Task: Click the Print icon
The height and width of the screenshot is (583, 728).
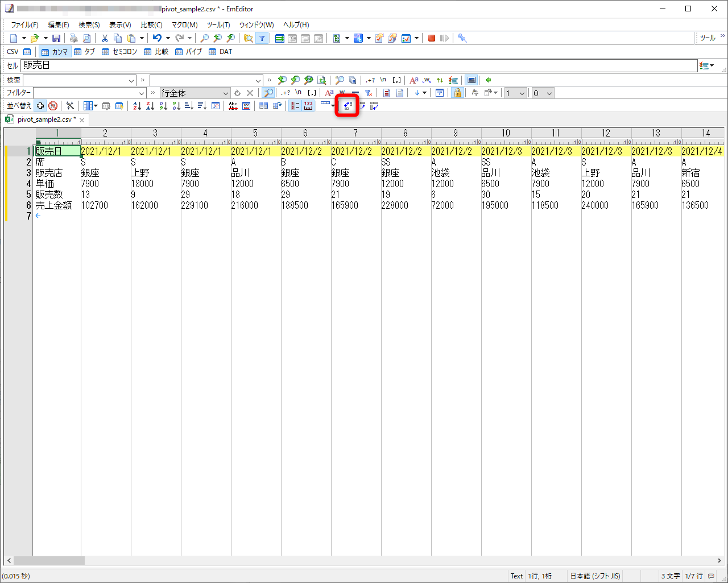Action: click(x=73, y=38)
